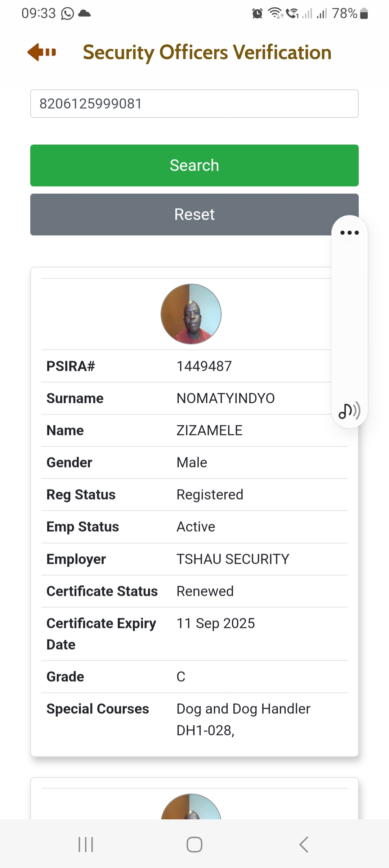This screenshot has height=868, width=389.
Task: Tap the alarm clock status icon
Action: (257, 14)
